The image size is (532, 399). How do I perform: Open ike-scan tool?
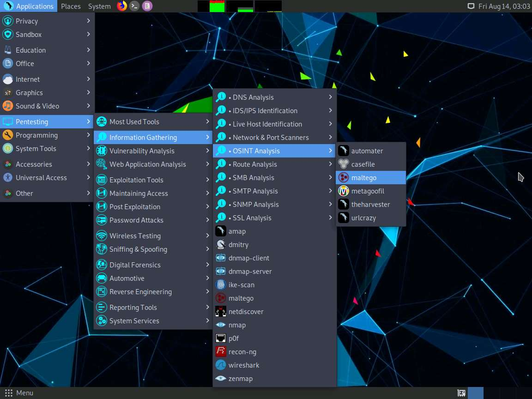coord(274,285)
